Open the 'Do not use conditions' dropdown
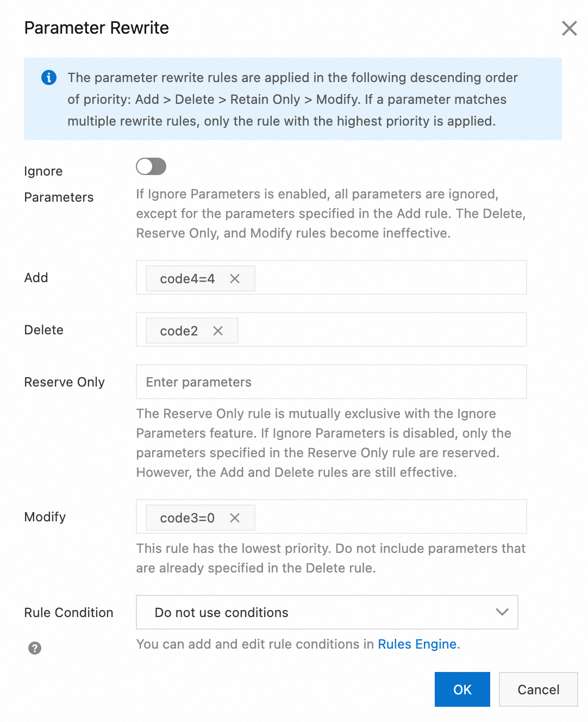This screenshot has height=722, width=588. point(326,612)
